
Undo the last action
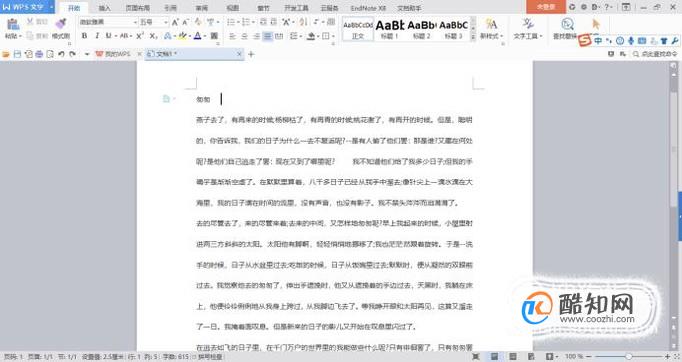[61, 54]
